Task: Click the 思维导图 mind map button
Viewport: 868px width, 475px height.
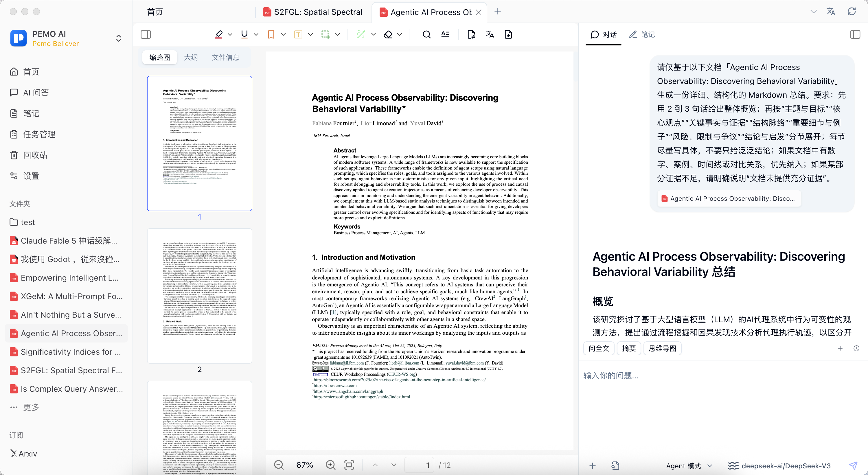Action: tap(663, 348)
